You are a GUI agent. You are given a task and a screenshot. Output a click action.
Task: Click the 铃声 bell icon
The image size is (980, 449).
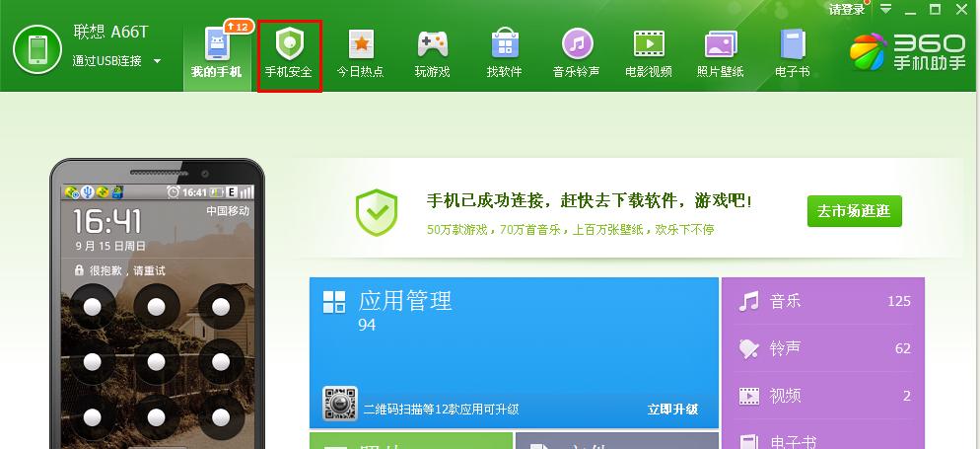[x=748, y=348]
